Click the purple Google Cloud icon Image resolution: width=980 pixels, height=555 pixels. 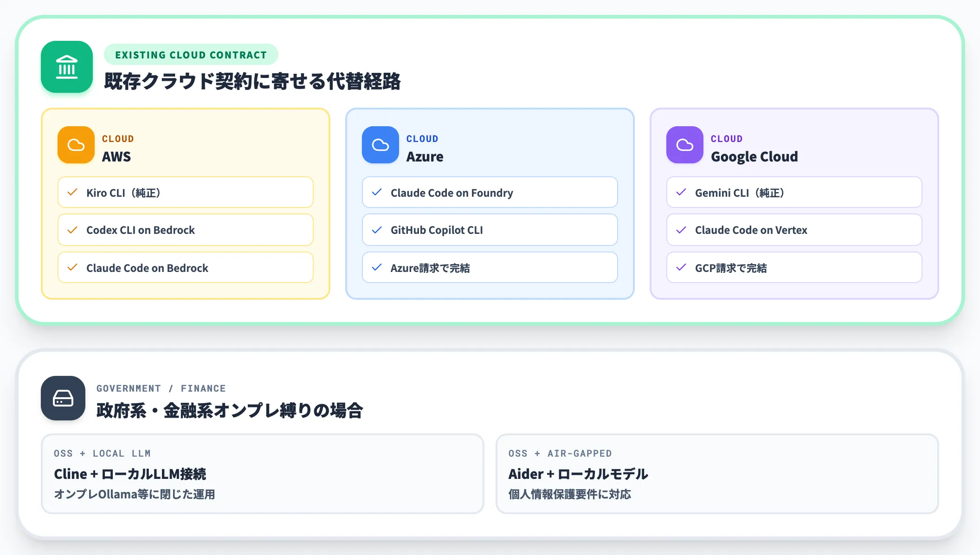(685, 145)
